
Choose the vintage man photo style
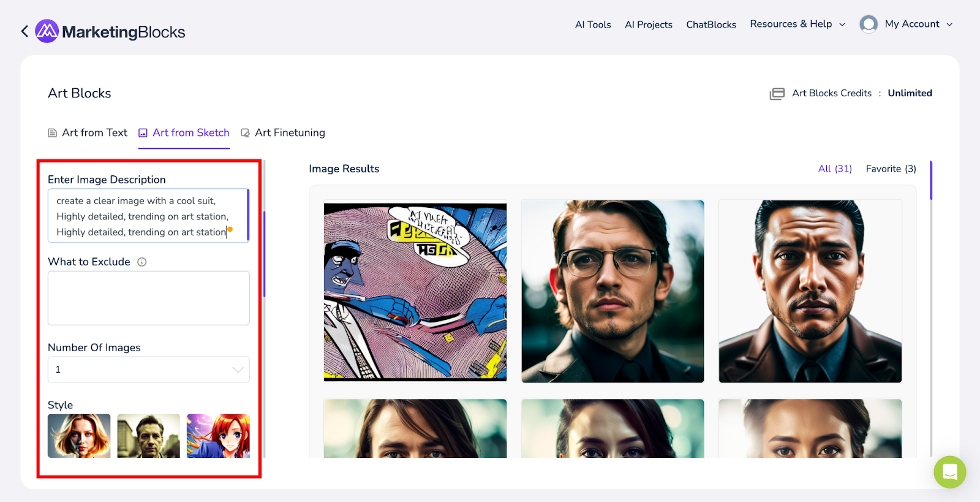tap(148, 436)
